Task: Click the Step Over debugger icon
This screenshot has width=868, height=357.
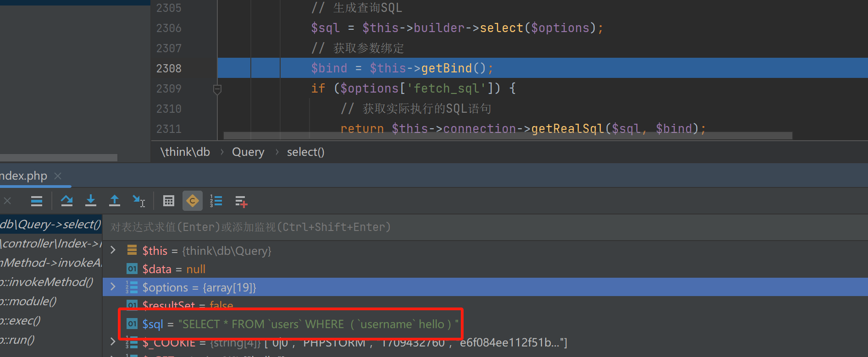Action: pos(67,201)
